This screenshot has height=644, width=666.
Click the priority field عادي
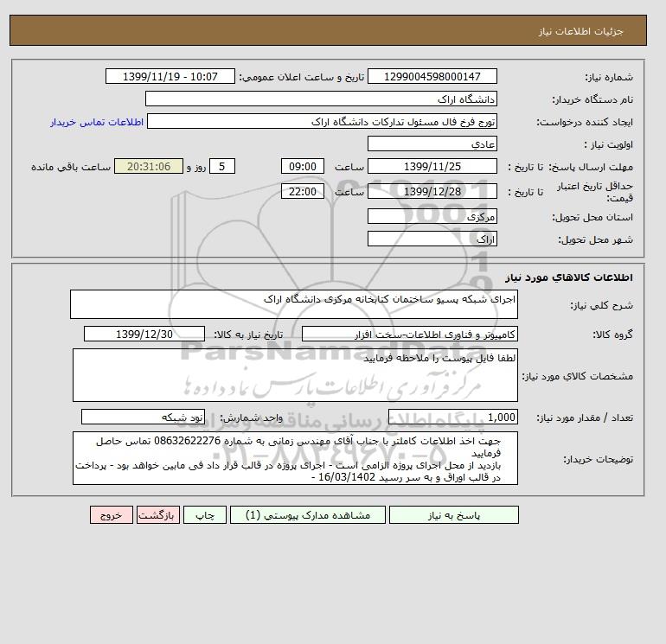click(x=432, y=143)
